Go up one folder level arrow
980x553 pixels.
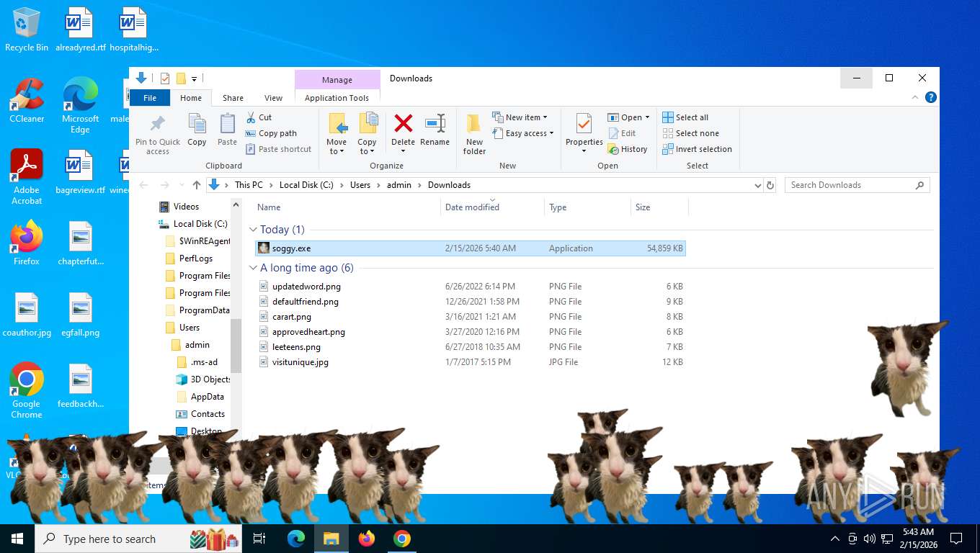click(x=197, y=185)
